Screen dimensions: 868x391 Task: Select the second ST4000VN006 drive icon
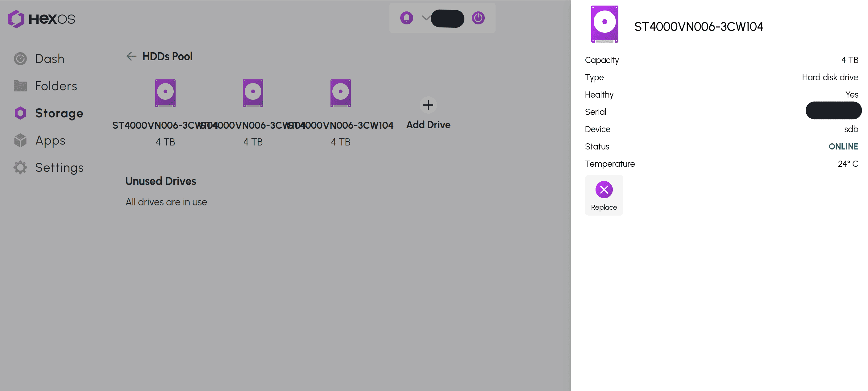tap(253, 93)
